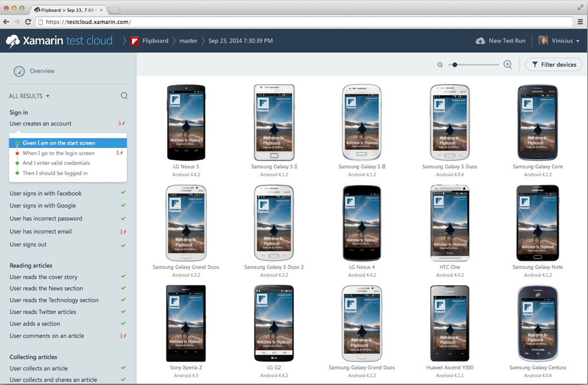
Task: Click the zoom in magnifier icon
Action: [x=508, y=64]
